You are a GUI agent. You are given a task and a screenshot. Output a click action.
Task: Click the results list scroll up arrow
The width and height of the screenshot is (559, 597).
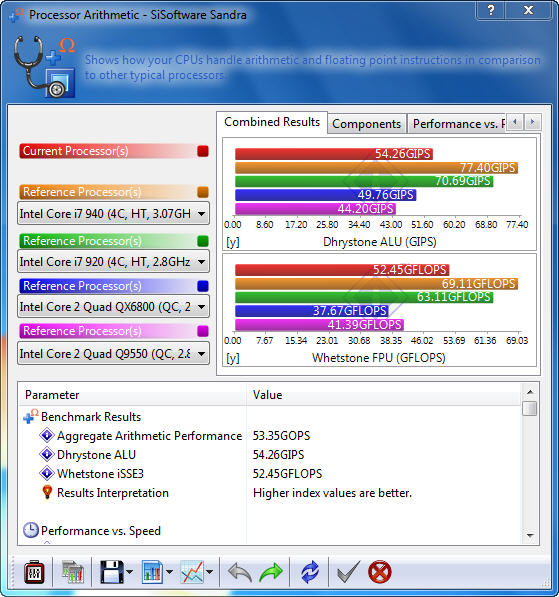click(530, 391)
